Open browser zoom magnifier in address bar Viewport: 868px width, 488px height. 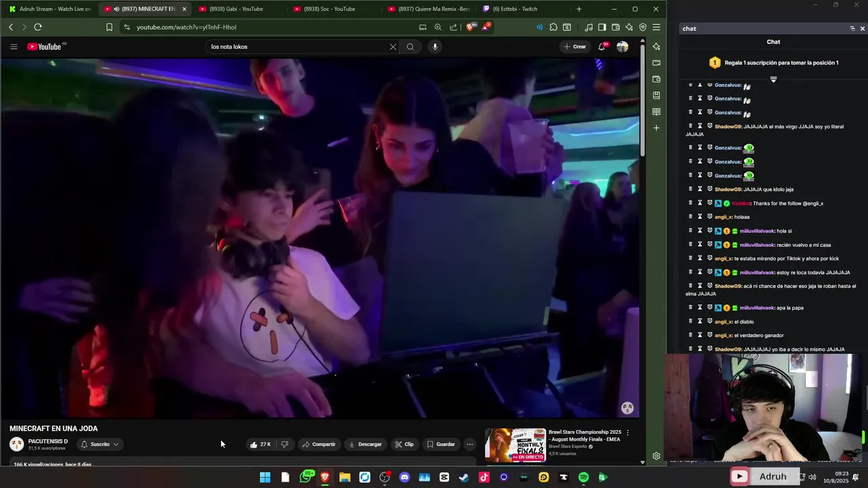point(438,27)
